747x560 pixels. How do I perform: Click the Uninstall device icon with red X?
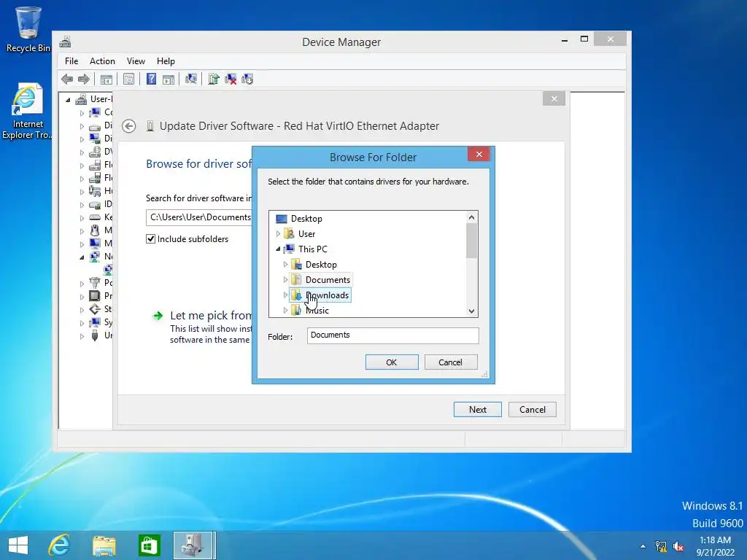point(231,79)
